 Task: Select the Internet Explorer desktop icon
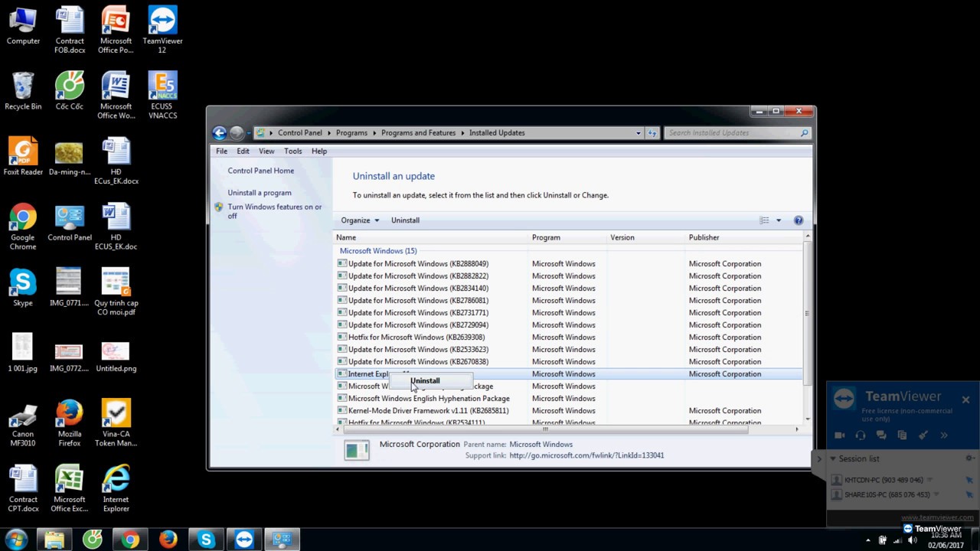(116, 488)
